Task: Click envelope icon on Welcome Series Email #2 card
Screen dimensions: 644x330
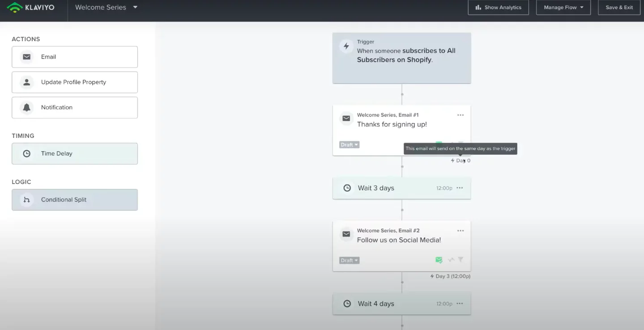Action: tap(346, 234)
